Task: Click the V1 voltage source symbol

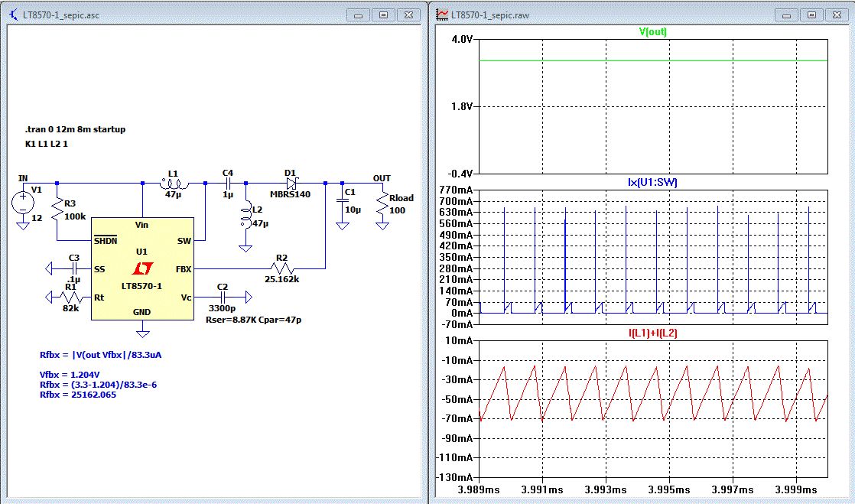Action: pyautogui.click(x=23, y=202)
